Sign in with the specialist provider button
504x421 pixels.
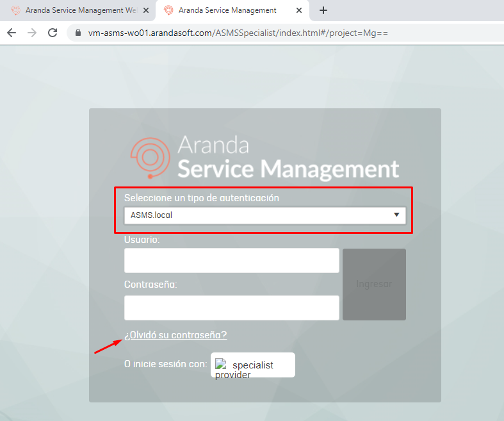click(253, 365)
